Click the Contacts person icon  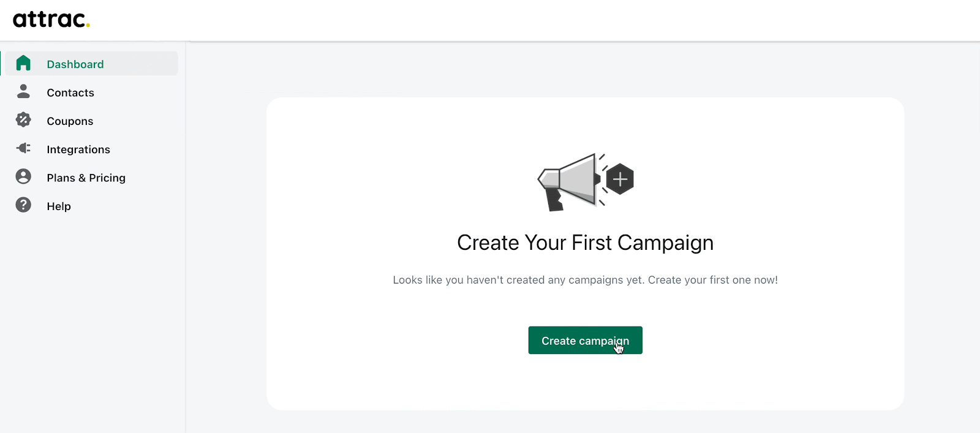23,92
